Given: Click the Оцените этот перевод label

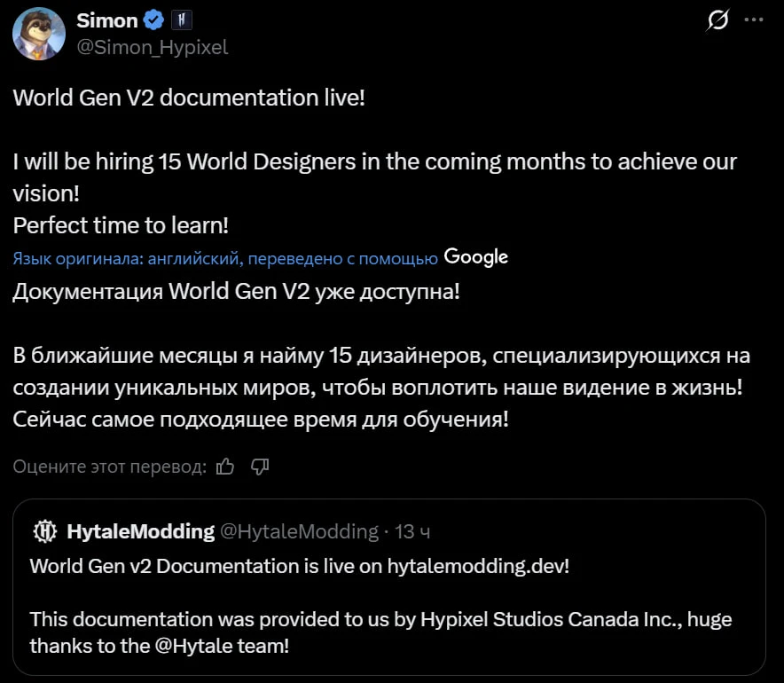Looking at the screenshot, I should tap(110, 467).
